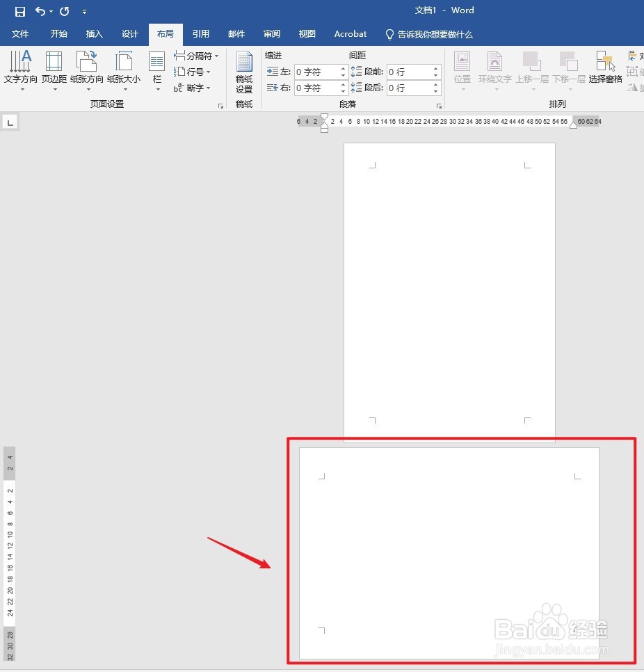The height and width of the screenshot is (672, 644).
Task: Open the Acrobat tab
Action: [x=350, y=34]
